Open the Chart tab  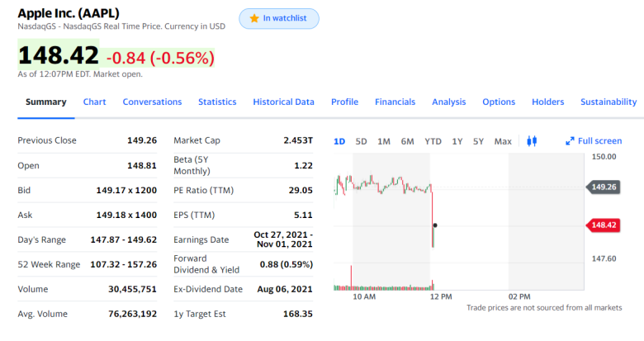pos(94,102)
